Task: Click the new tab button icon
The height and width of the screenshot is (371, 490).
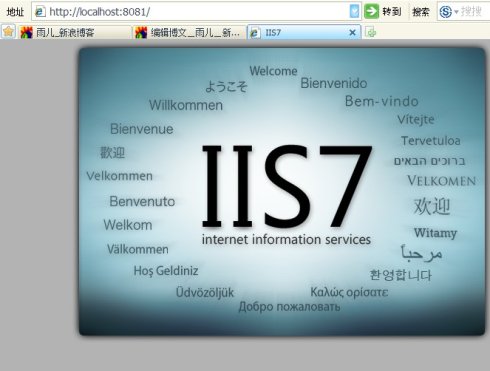Action: click(x=371, y=32)
